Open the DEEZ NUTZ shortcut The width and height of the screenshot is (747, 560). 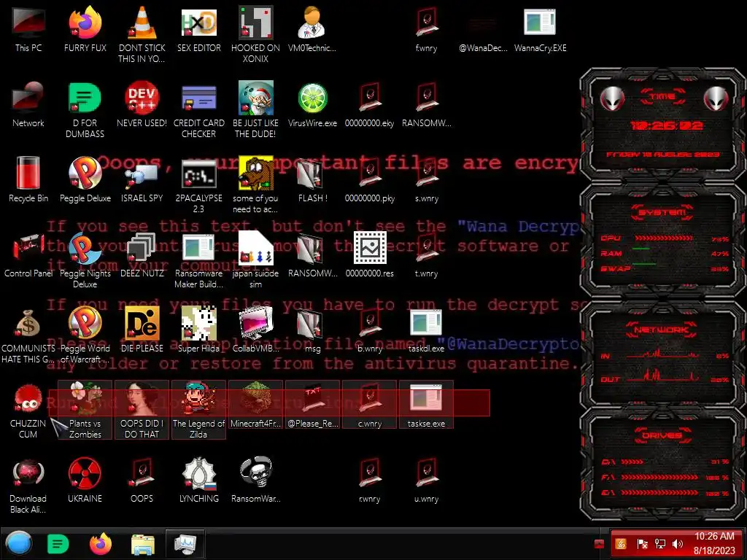coord(142,254)
